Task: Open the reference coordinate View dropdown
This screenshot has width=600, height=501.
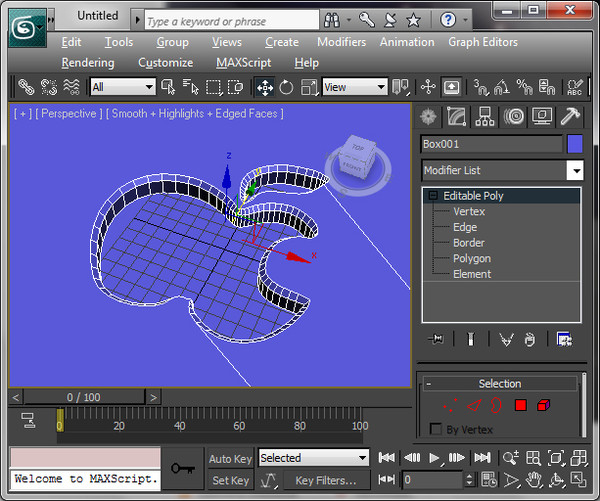Action: coord(355,87)
